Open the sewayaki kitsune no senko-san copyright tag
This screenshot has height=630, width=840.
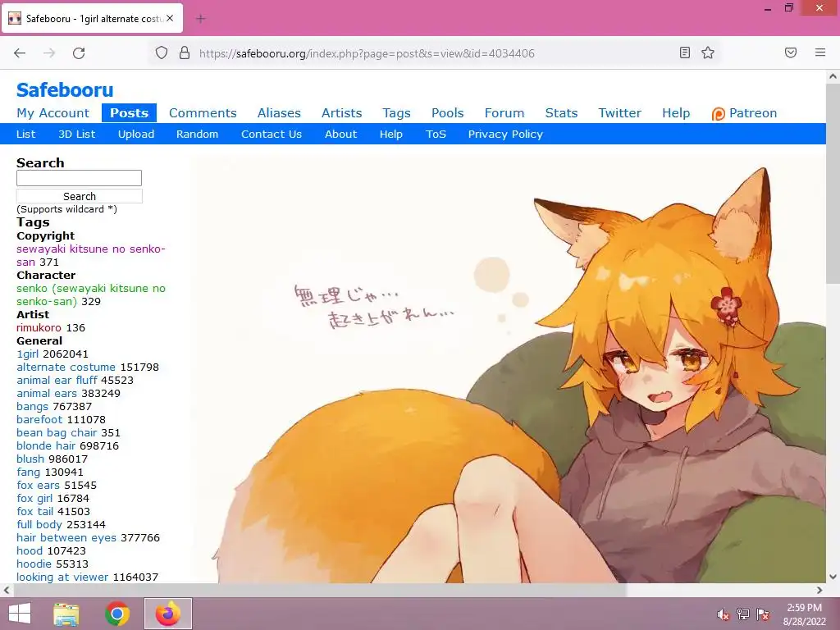pos(90,256)
